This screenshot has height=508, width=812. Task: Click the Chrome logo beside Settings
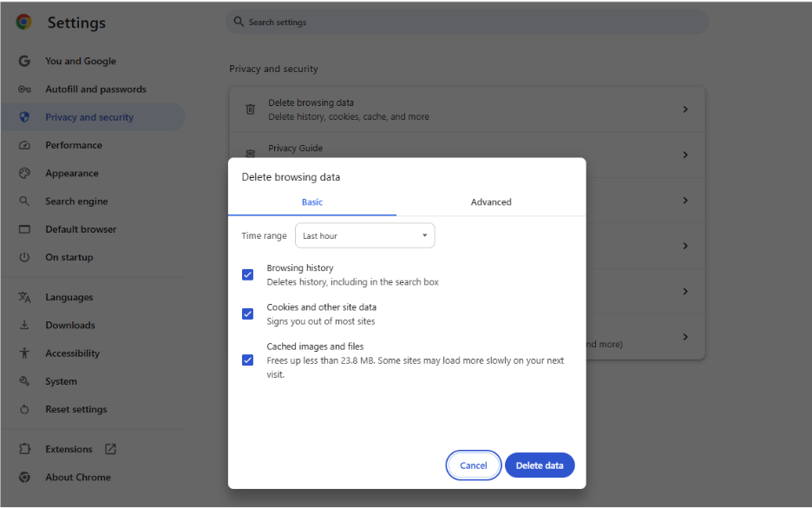(23, 23)
